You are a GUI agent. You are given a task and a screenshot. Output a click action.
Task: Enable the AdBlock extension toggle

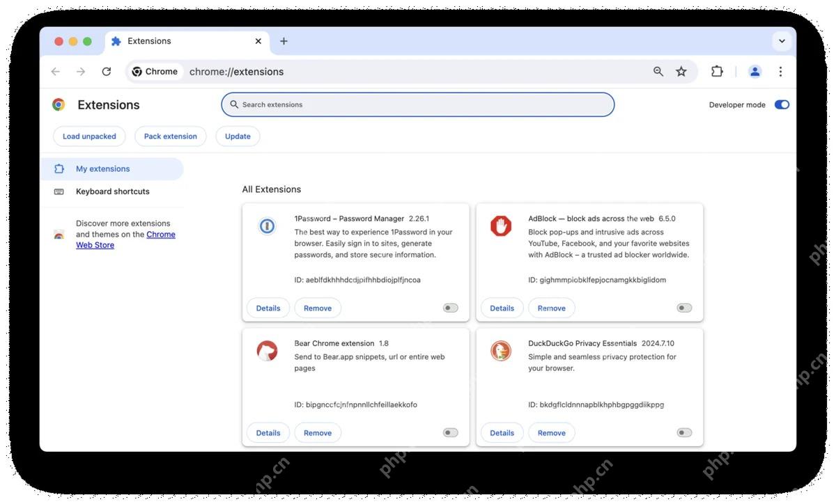click(x=685, y=308)
